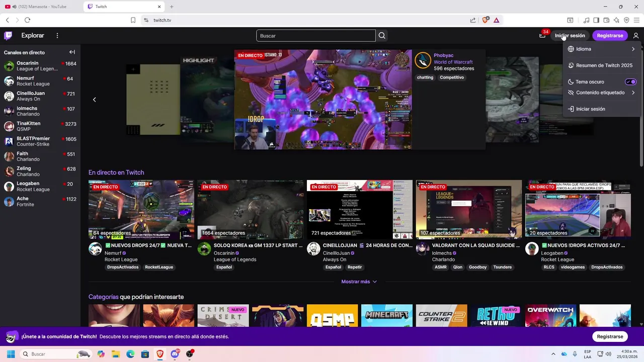
Task: Click TinaKitten avatar in sidebar
Action: 9,127
